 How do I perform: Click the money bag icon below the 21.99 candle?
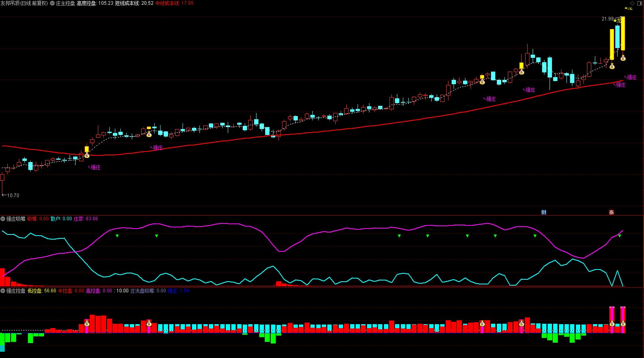623,58
